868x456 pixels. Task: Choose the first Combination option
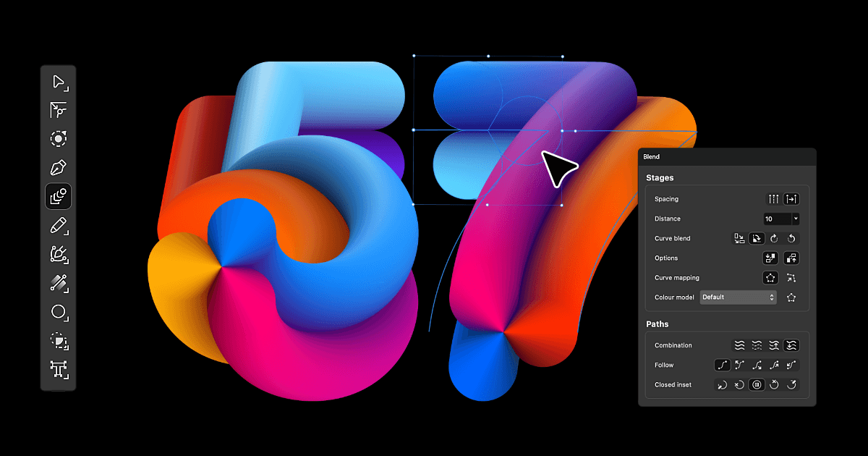(x=739, y=345)
